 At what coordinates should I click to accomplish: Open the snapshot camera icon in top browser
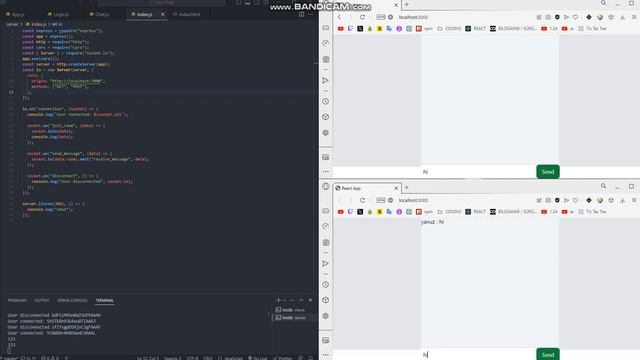tap(548, 17)
